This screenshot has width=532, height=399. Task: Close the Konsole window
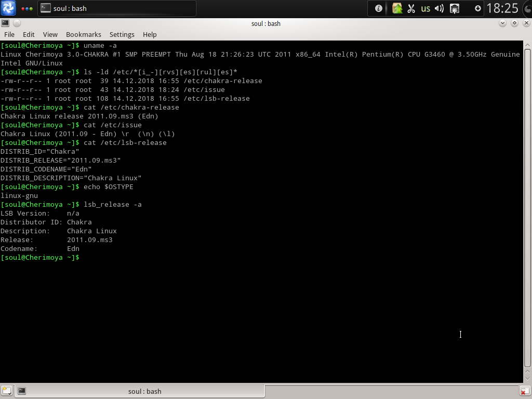(x=526, y=23)
